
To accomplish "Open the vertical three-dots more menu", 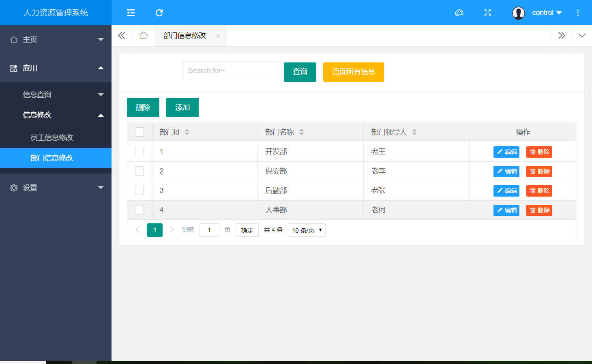I will click(x=578, y=13).
